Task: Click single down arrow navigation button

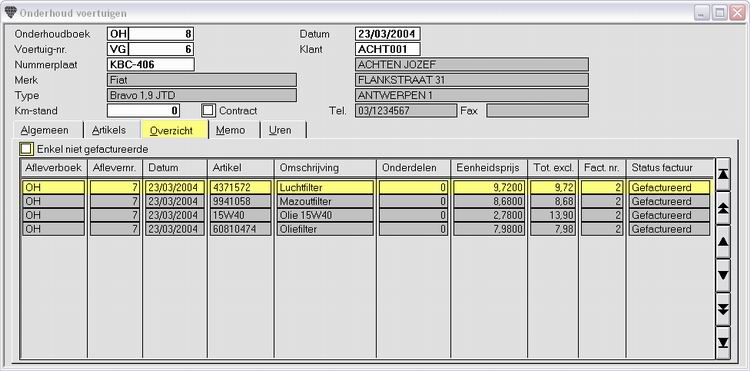Action: [723, 275]
